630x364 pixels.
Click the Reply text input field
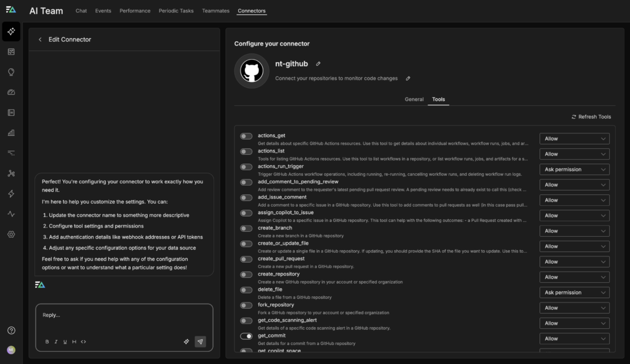click(x=123, y=316)
